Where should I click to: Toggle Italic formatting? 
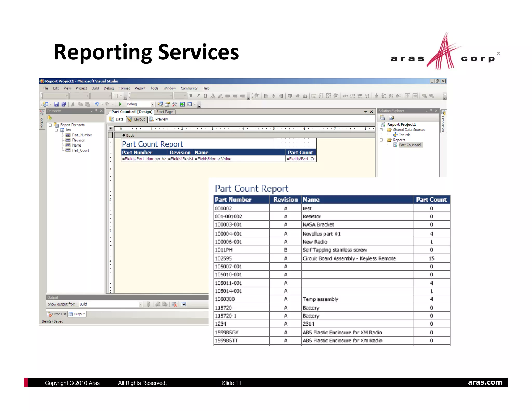(x=198, y=96)
